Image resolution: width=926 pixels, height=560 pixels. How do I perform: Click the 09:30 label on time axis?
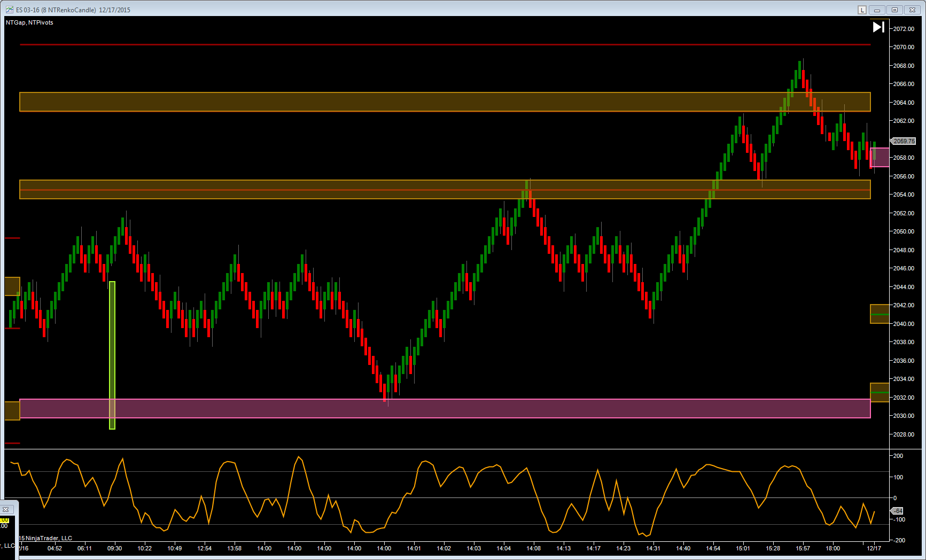point(114,548)
